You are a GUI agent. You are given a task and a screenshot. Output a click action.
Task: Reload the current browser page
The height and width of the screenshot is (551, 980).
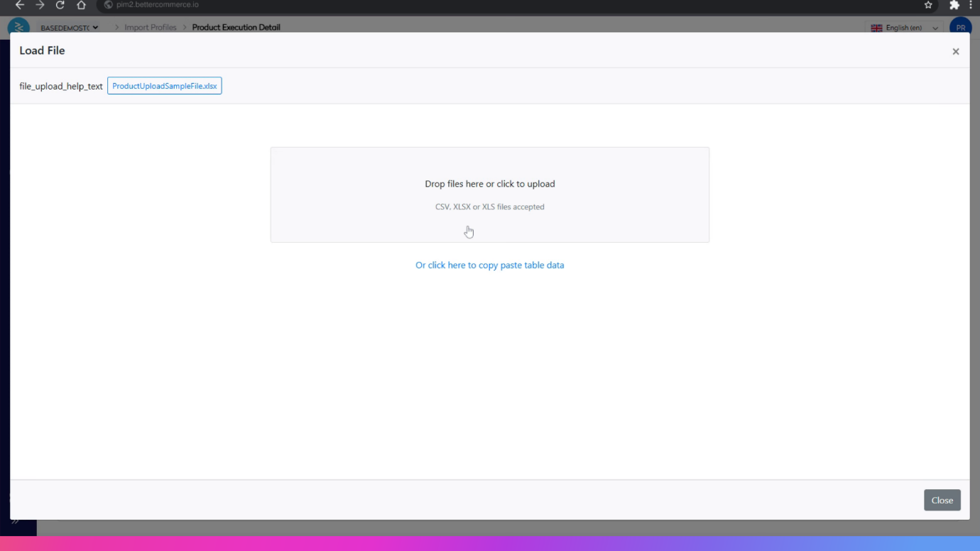60,5
